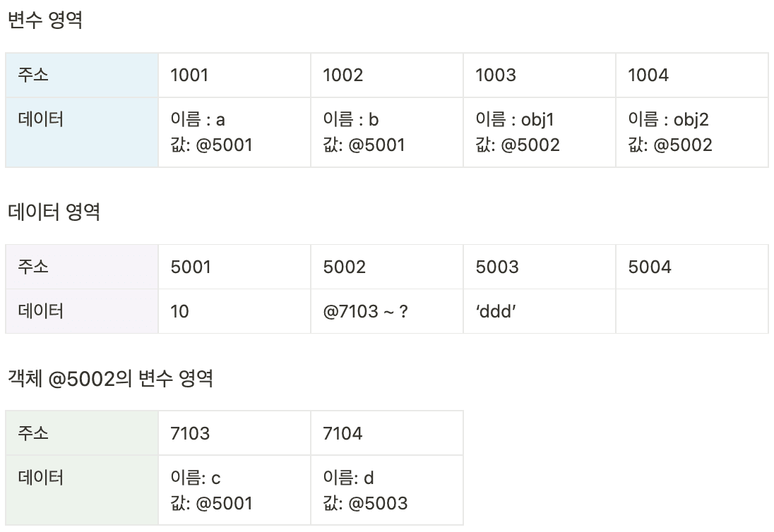The width and height of the screenshot is (774, 532).
Task: Click the 5001 address cell
Action: pos(234,267)
